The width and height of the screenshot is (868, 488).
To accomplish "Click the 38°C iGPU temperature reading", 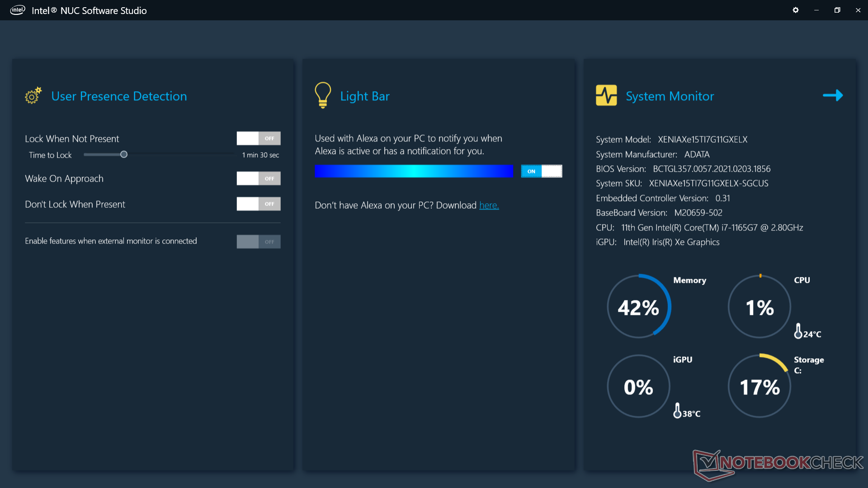I will tap(692, 414).
